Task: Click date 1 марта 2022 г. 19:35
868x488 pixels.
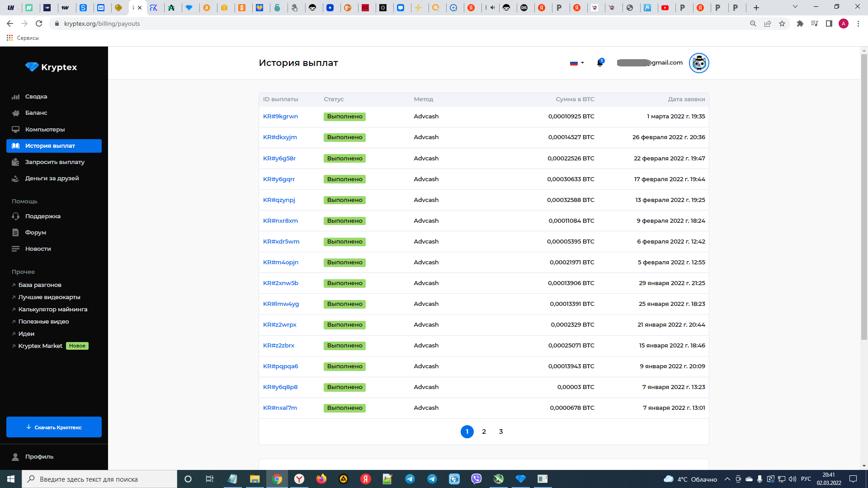Action: tap(676, 117)
